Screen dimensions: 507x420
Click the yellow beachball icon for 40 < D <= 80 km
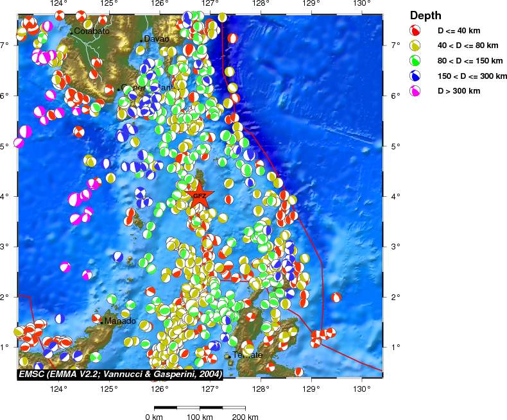click(x=415, y=46)
